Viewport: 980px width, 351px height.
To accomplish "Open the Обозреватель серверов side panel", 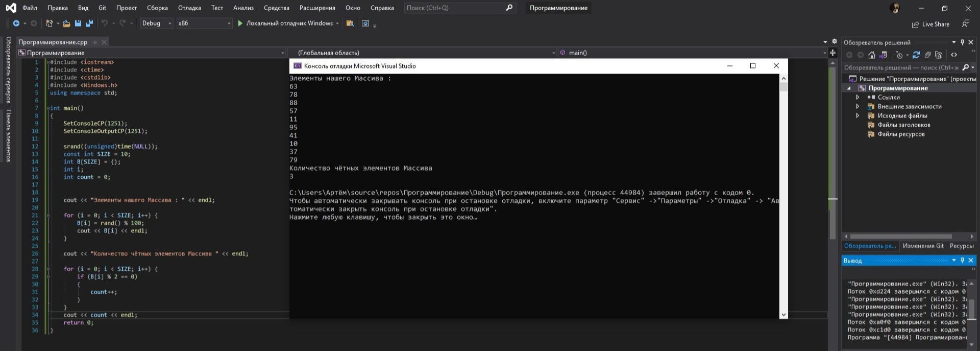I will (8, 69).
